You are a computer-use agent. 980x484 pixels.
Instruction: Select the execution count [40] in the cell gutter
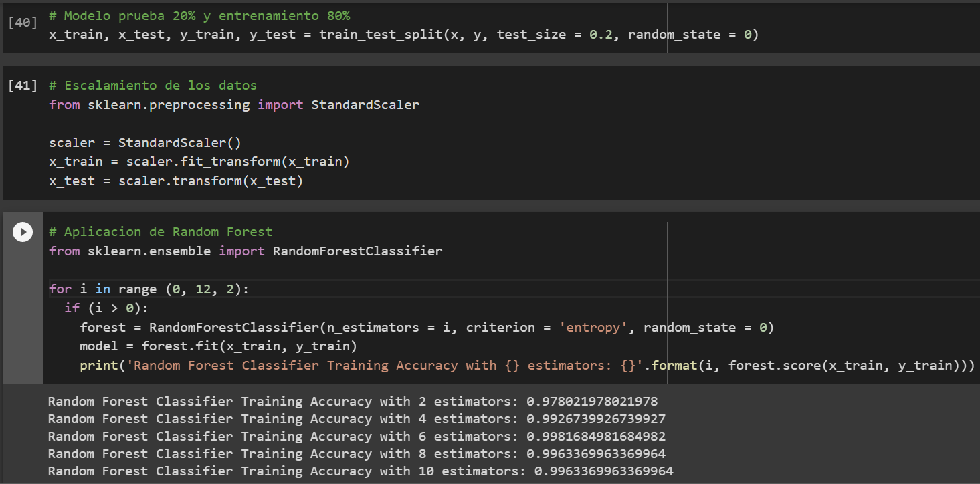22,21
